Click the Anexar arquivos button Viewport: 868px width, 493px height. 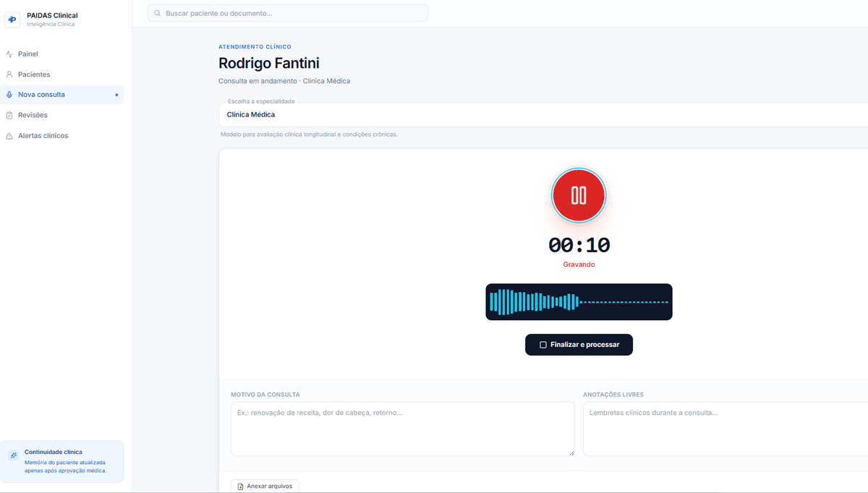[265, 486]
